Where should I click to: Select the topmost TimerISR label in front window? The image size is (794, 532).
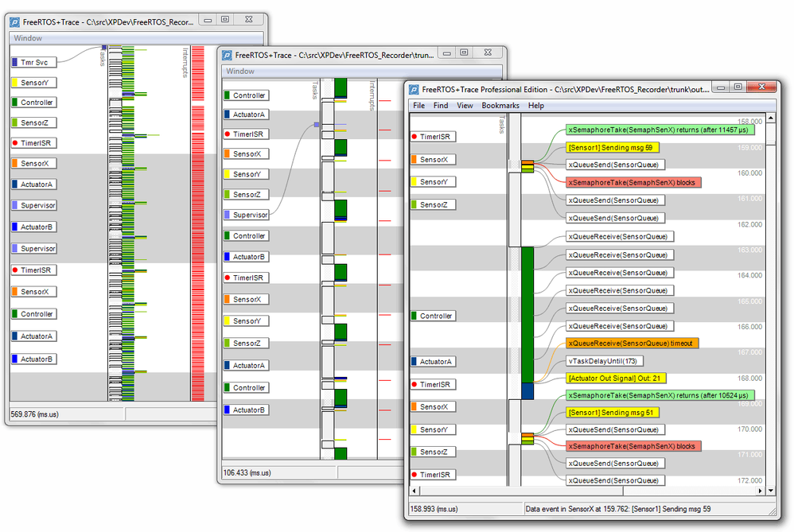pyautogui.click(x=433, y=137)
